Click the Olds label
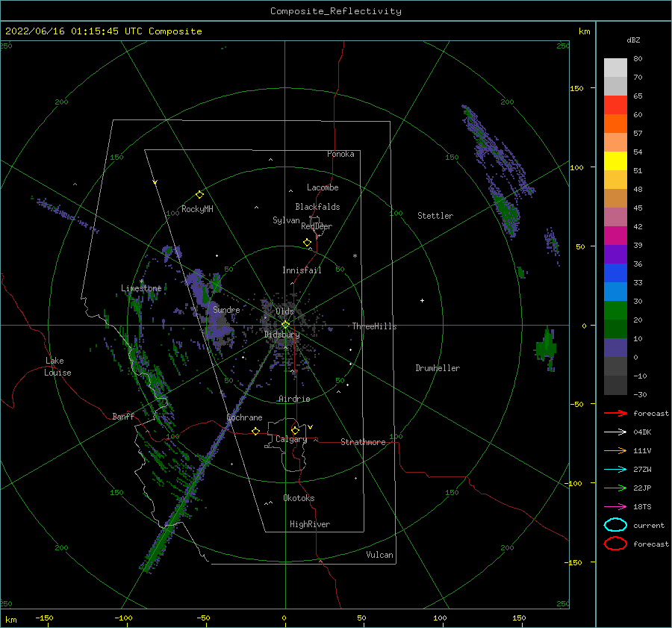The width and height of the screenshot is (672, 628). coord(284,311)
